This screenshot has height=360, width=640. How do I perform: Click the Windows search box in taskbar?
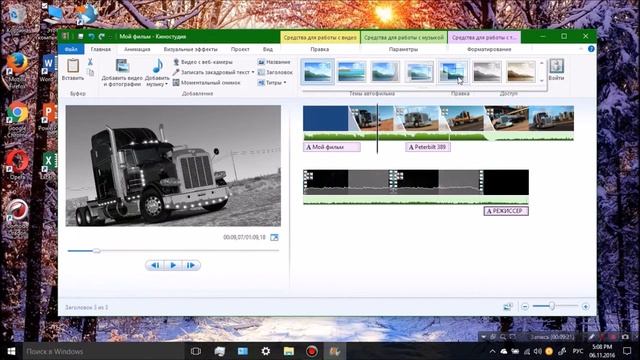coord(104,351)
